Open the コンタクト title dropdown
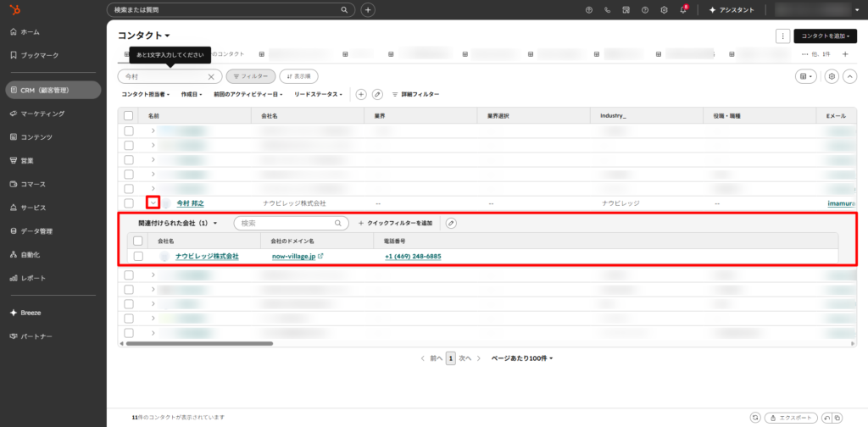The image size is (868, 427). pyautogui.click(x=143, y=36)
